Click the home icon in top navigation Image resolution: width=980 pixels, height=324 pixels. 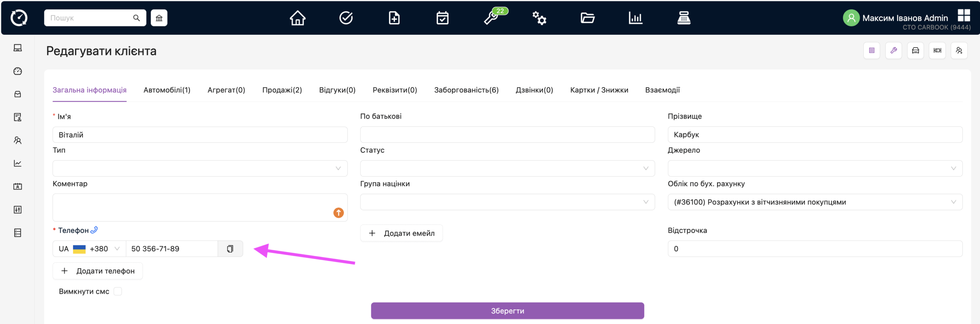coord(297,18)
